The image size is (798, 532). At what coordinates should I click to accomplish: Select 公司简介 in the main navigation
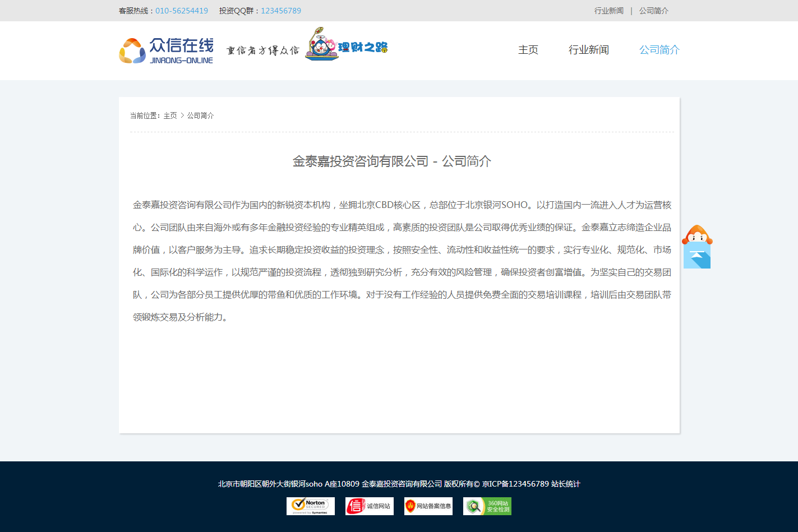[x=659, y=50]
